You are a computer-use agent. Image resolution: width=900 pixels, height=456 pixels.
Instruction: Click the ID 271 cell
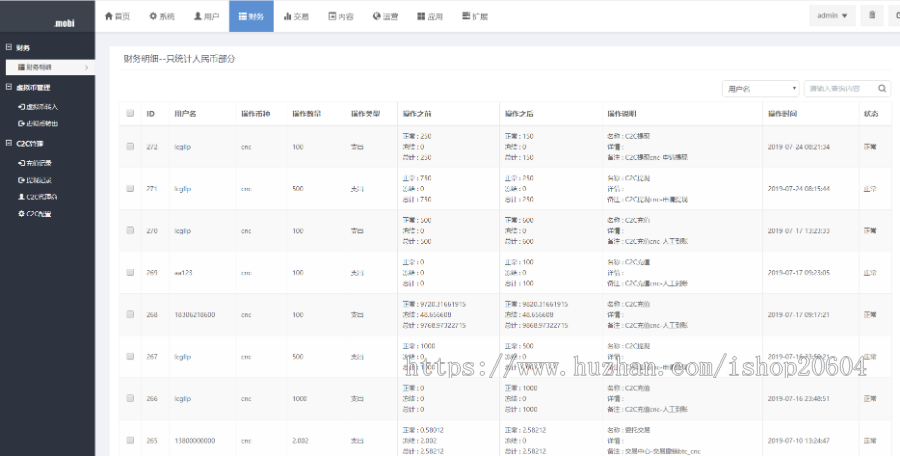(x=152, y=189)
